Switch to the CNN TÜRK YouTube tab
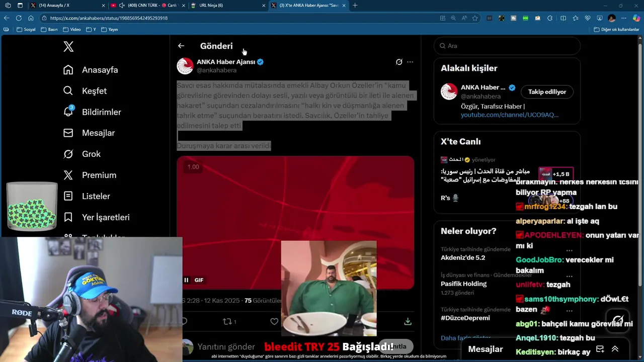Viewport: 644px width, 362px height. click(x=147, y=6)
